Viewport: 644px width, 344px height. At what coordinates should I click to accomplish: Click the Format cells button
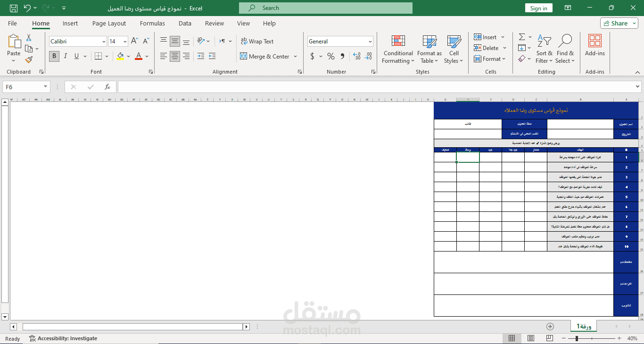pyautogui.click(x=490, y=59)
